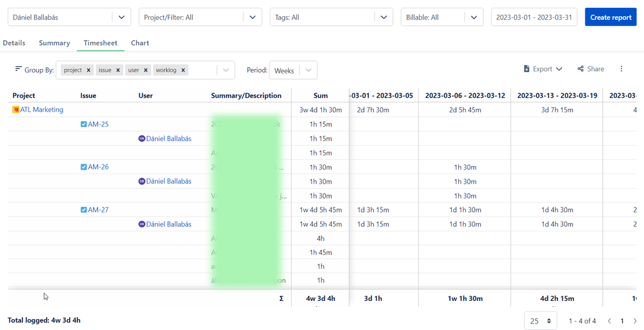Open issue AM-26
Viewport: 644px width, 330px height.
pyautogui.click(x=98, y=167)
